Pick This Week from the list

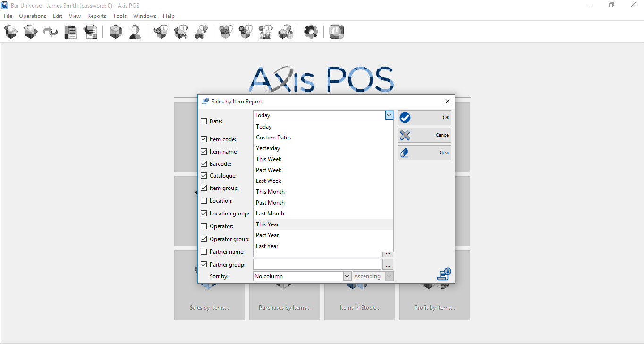[x=323, y=159]
